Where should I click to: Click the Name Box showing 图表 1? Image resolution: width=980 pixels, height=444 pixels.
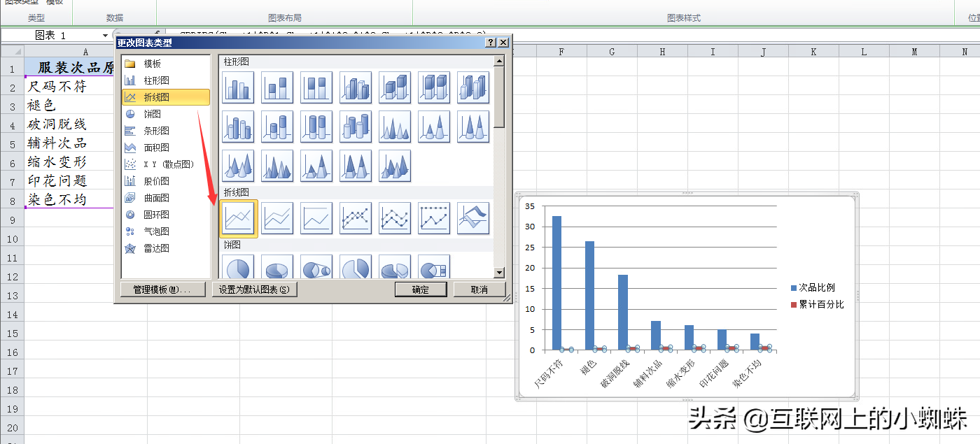pos(50,35)
